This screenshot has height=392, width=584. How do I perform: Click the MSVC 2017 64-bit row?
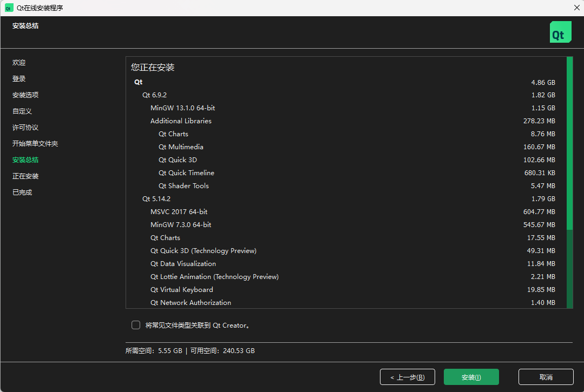346,211
